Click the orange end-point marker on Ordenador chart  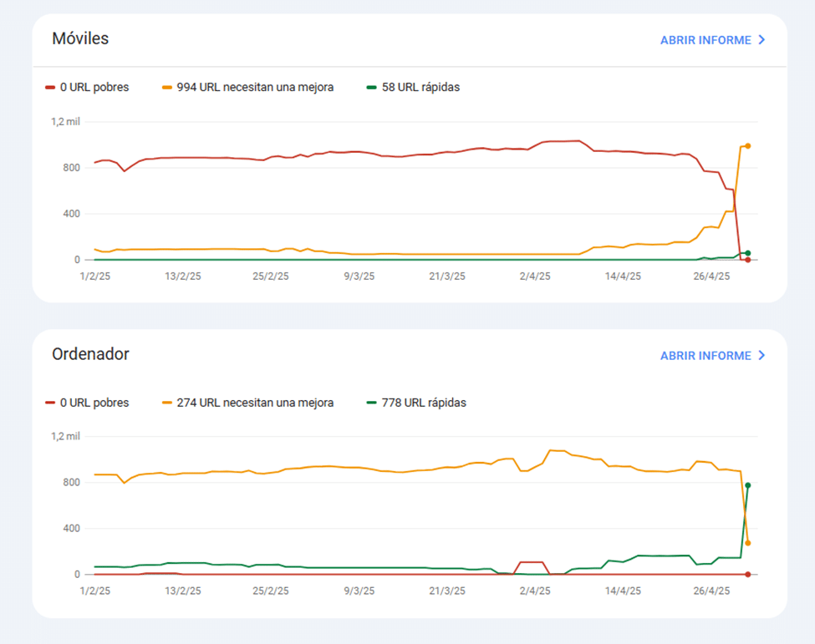(748, 543)
